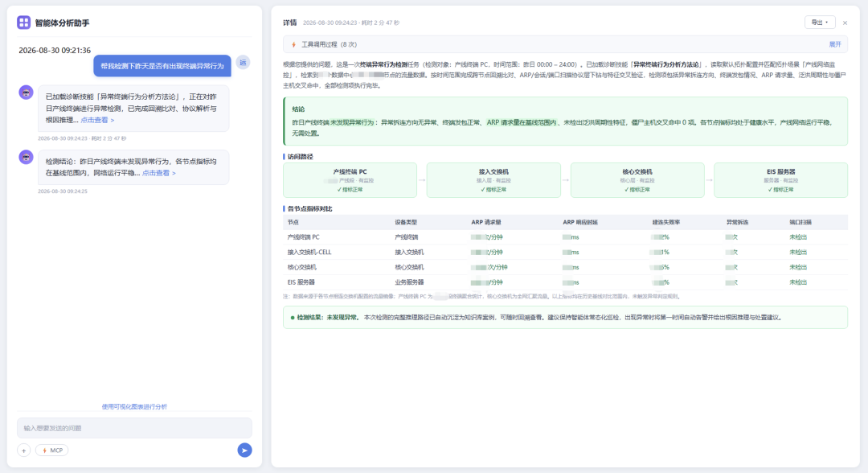Viewport: 868px width, 473px height.
Task: Click the bot avatar on the 检测结论 reply
Action: coord(26,158)
